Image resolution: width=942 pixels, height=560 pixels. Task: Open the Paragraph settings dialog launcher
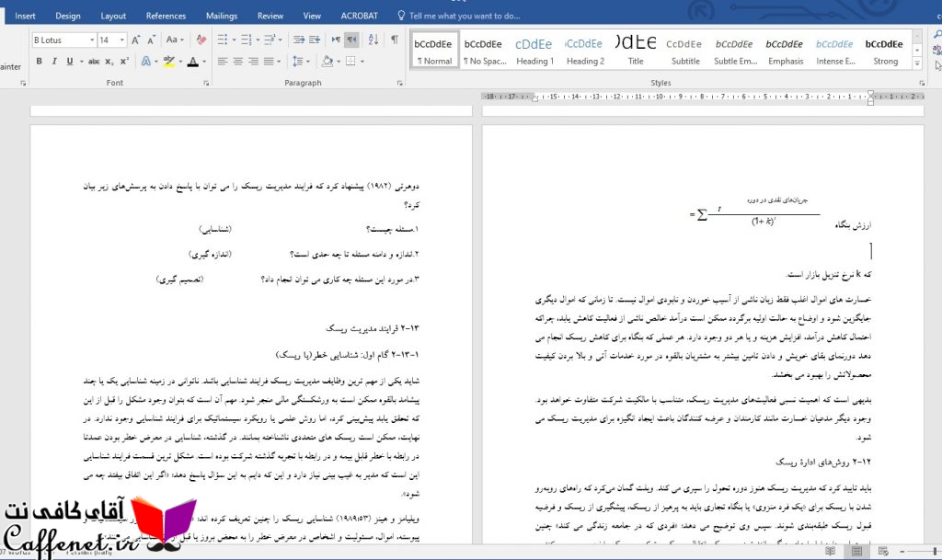point(400,84)
